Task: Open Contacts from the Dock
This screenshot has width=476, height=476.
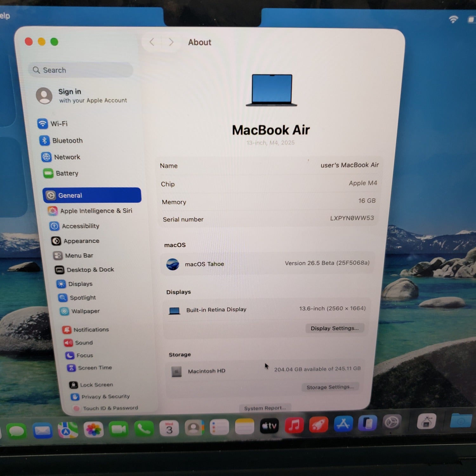Action: click(x=194, y=428)
